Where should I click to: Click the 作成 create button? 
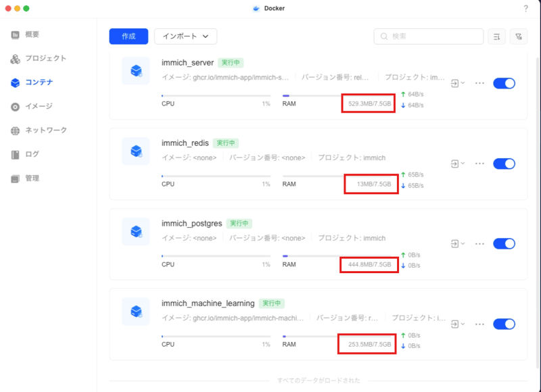128,36
